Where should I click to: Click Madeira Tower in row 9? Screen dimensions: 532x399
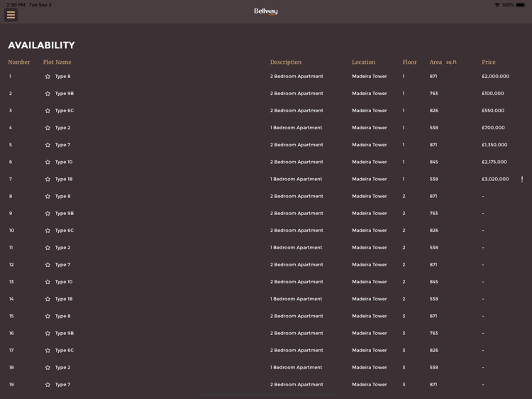370,213
